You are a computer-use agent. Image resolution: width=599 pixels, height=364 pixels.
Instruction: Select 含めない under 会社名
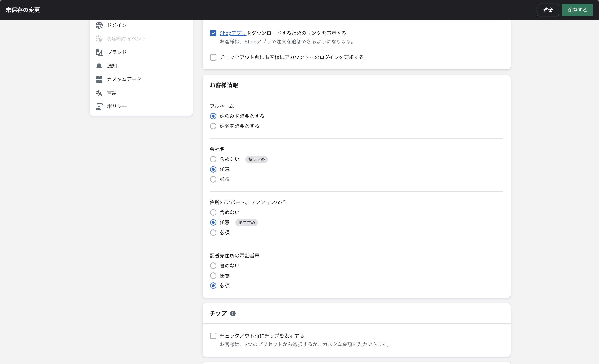(213, 159)
